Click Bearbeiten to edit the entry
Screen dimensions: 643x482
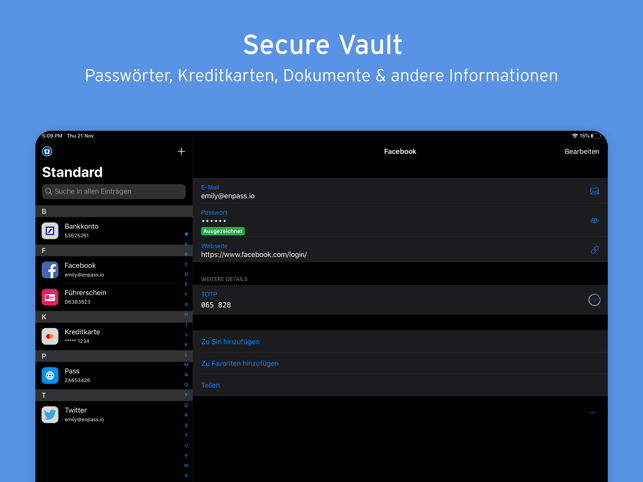581,151
